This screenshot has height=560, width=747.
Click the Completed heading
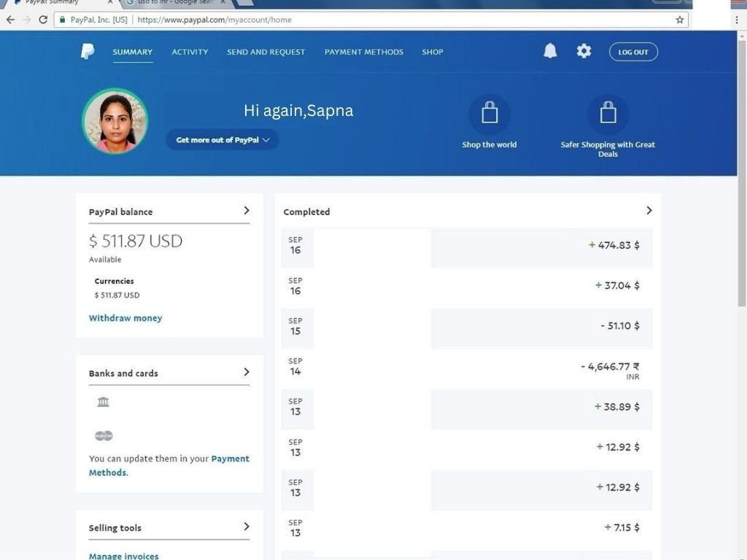(x=306, y=212)
